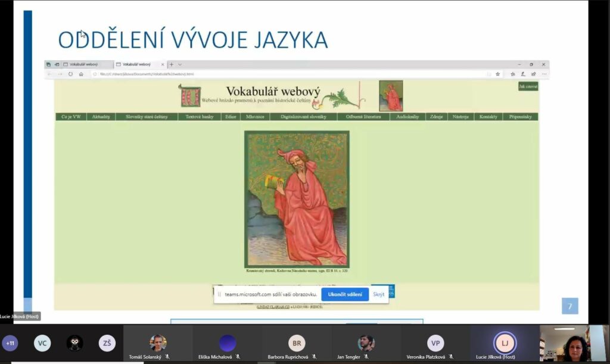This screenshot has width=610, height=364.
Task: Open the Textové banky menu
Action: click(x=200, y=117)
